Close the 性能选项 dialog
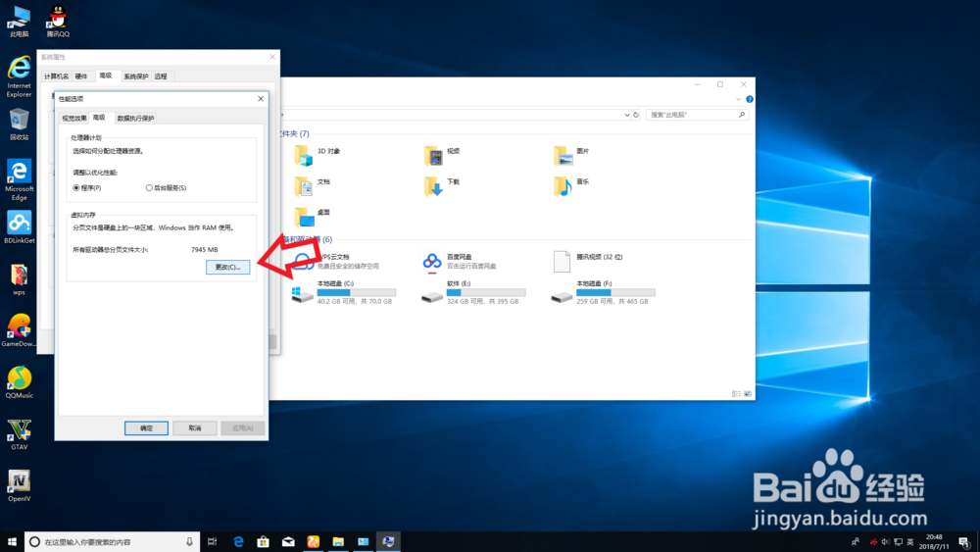 (x=261, y=99)
